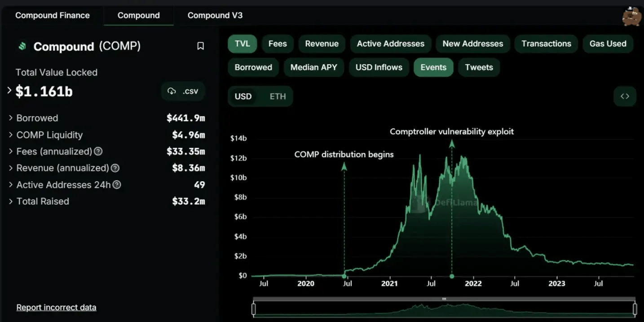Open the user avatar in the top-right corner
The height and width of the screenshot is (322, 644).
[631, 17]
